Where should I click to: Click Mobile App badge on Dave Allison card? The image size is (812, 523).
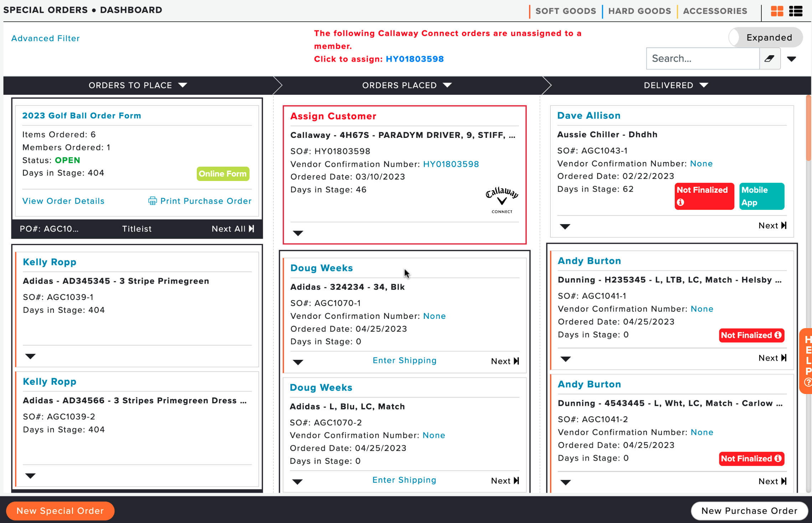coord(762,196)
